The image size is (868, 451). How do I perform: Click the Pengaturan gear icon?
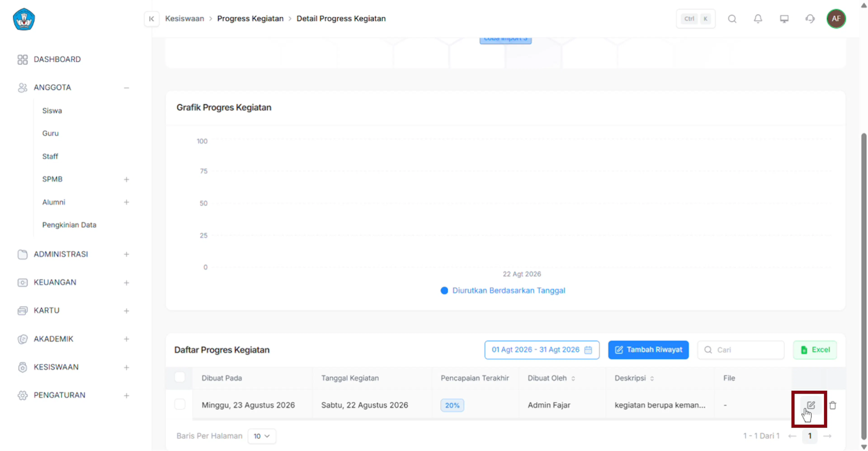(x=23, y=395)
